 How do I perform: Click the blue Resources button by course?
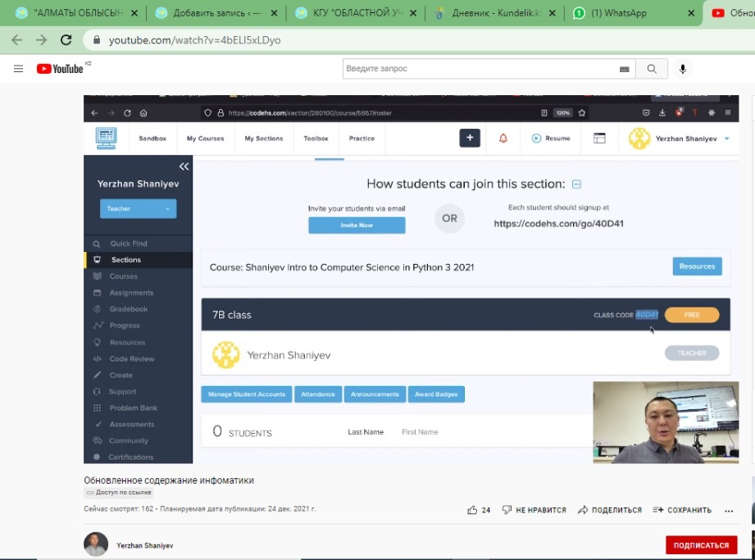pyautogui.click(x=697, y=266)
